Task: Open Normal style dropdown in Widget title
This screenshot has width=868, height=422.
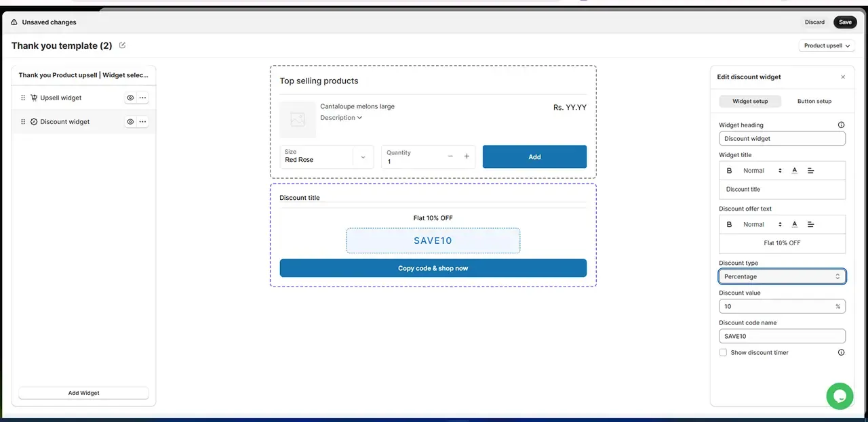Action: pos(762,171)
